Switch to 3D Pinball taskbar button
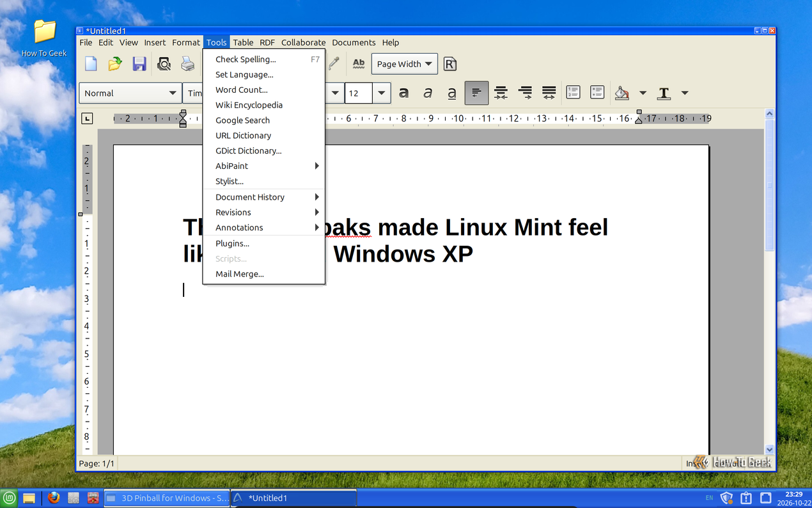Image resolution: width=812 pixels, height=508 pixels. point(166,498)
